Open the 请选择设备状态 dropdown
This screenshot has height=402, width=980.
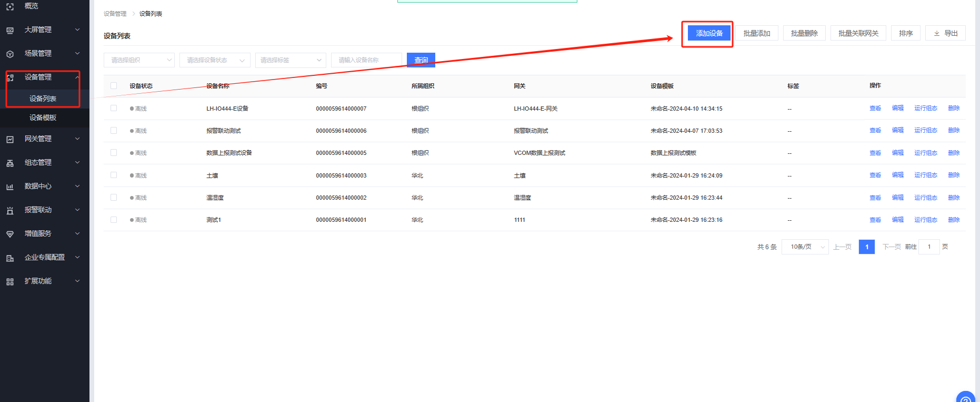coord(215,60)
